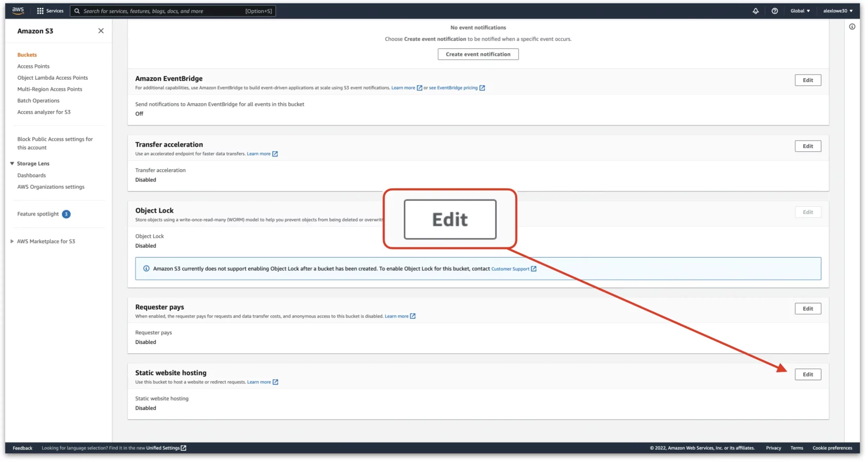Edit Requester pays settings
Image resolution: width=868 pixels, height=462 pixels.
coord(808,309)
